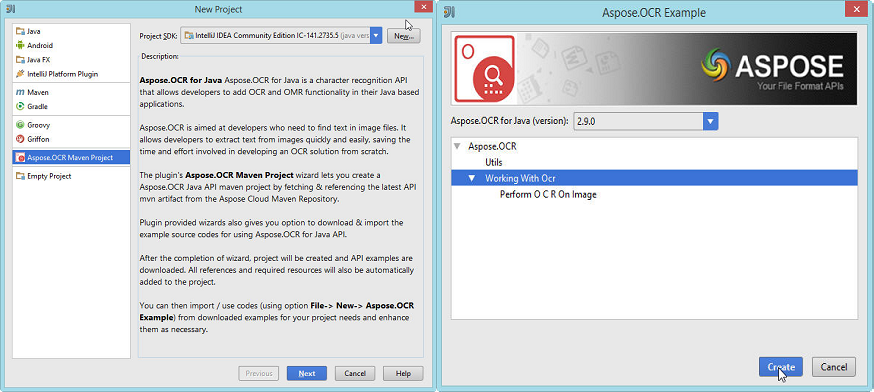Select the Java project type

point(71,31)
